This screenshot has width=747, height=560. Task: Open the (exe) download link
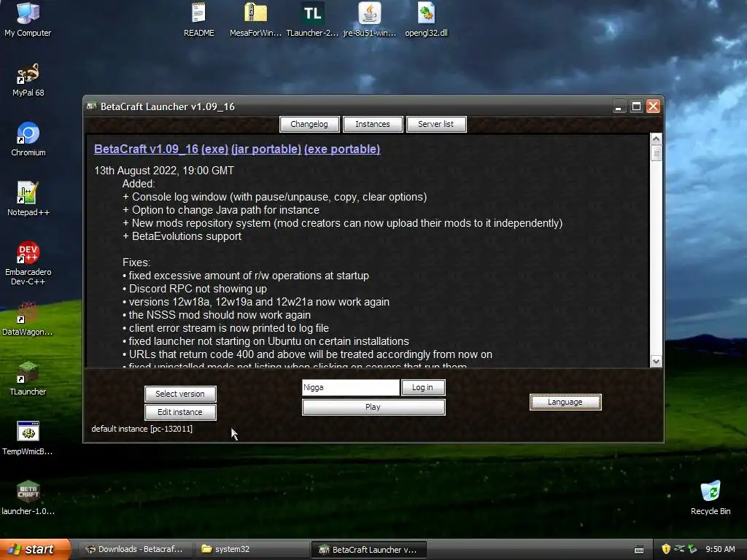coord(215,149)
